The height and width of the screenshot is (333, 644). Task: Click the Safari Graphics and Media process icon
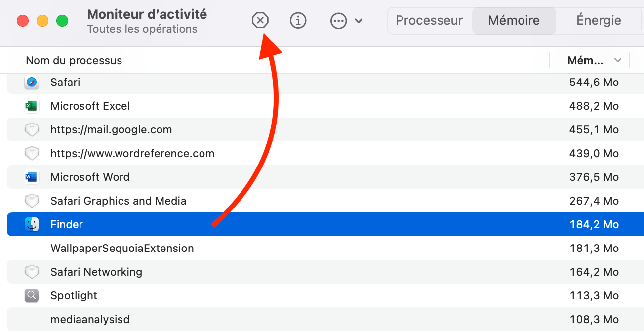pos(31,201)
